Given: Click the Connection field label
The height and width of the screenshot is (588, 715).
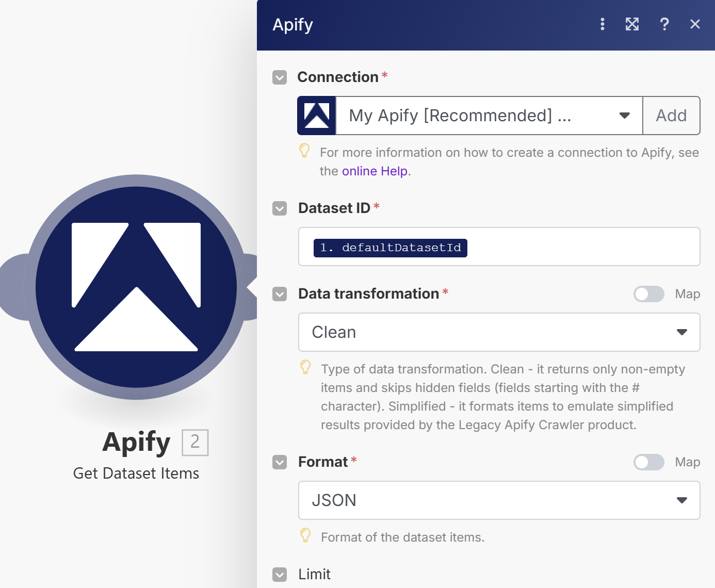Looking at the screenshot, I should click(338, 77).
